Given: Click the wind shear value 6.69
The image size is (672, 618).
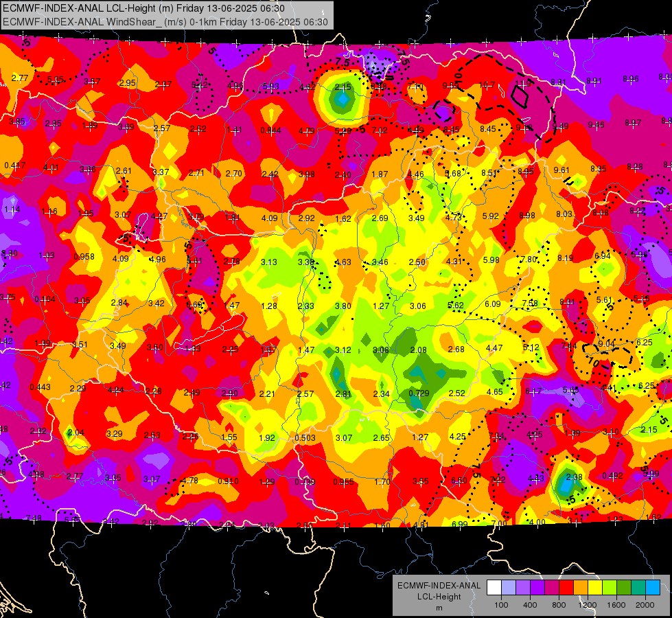Looking at the screenshot, I should click(x=194, y=304).
